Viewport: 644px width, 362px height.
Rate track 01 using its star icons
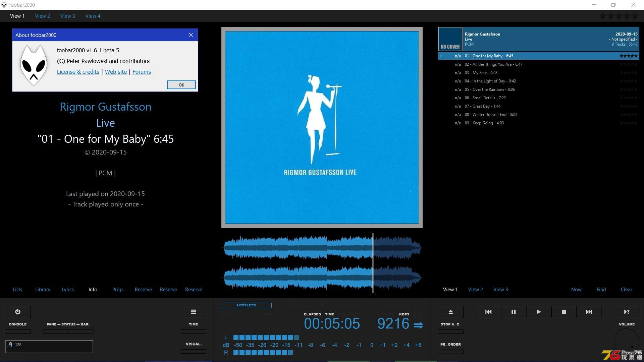coord(629,56)
